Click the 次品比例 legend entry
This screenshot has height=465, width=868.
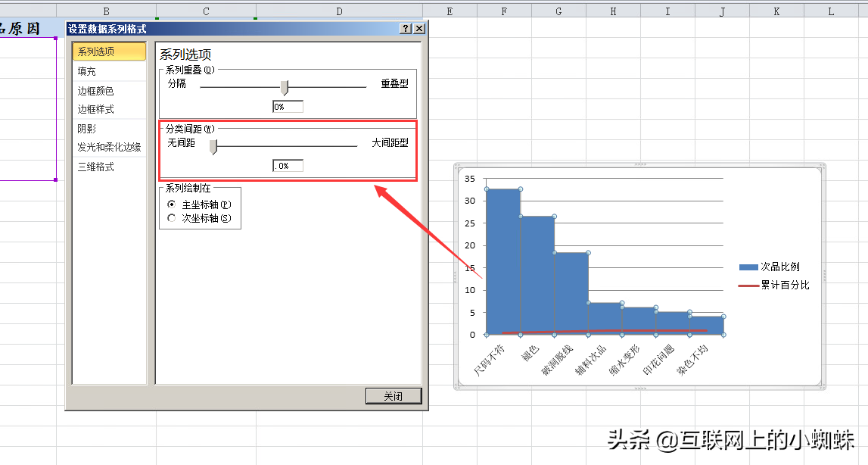(770, 267)
